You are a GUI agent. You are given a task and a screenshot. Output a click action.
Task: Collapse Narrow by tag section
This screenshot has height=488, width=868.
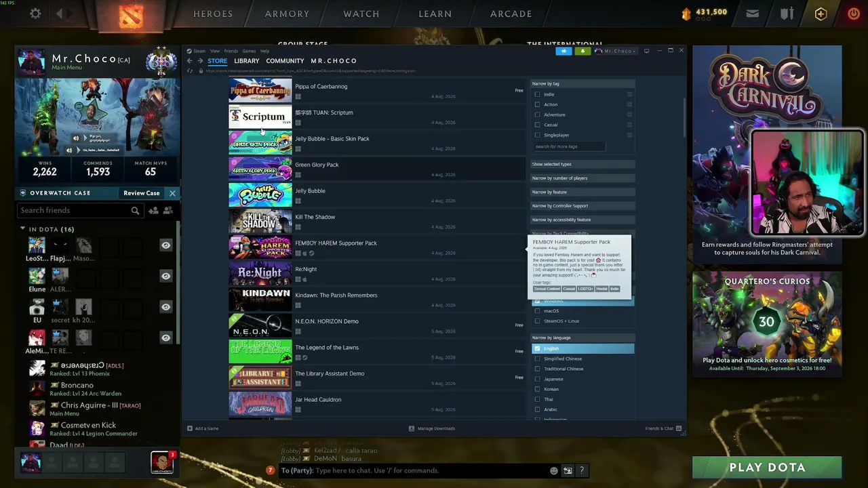[583, 83]
